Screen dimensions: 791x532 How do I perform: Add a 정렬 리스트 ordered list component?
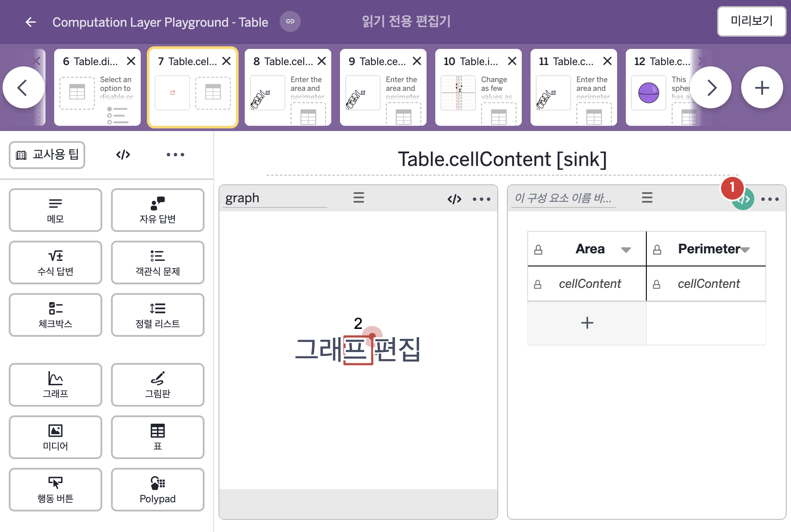tap(158, 315)
